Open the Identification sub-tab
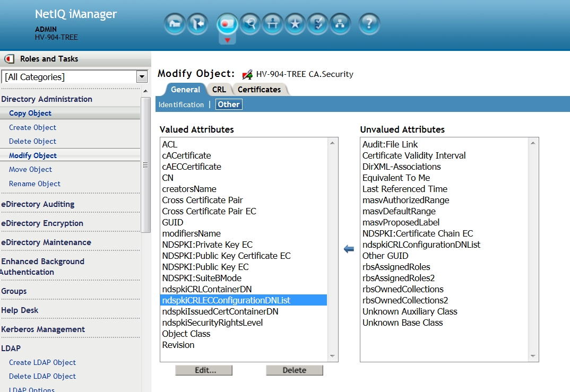 [x=181, y=104]
